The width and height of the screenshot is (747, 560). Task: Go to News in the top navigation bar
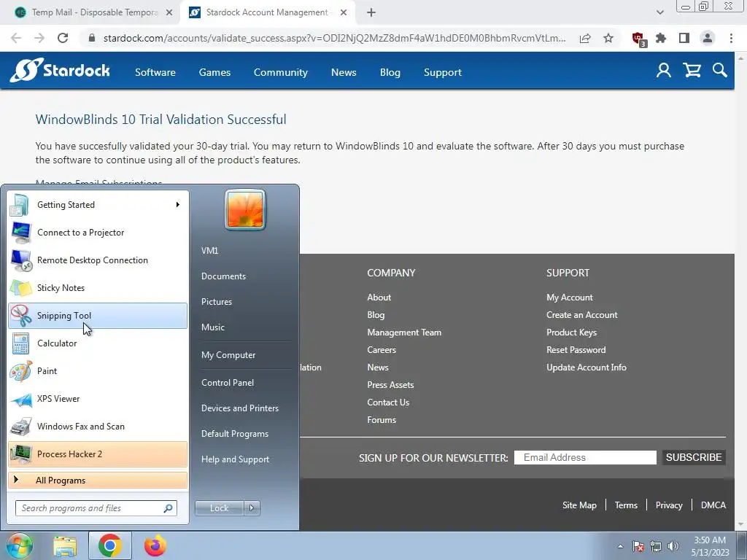(344, 72)
